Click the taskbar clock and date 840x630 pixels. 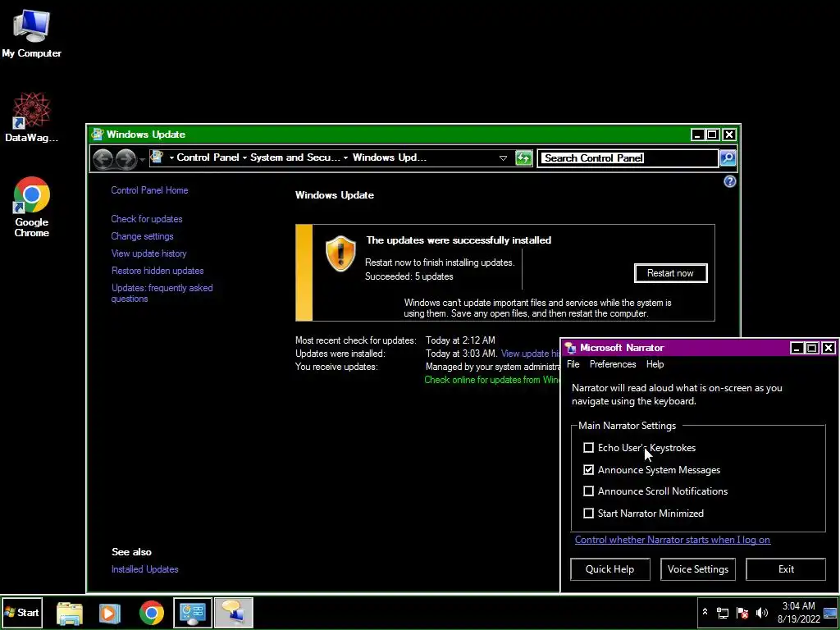pos(799,612)
